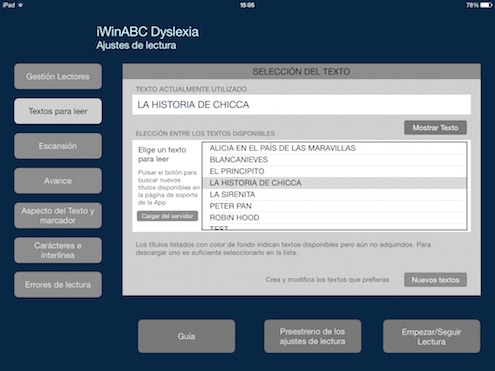Select EL PRINCIPITO in the text list
This screenshot has width=495, height=371.
pyautogui.click(x=334, y=171)
